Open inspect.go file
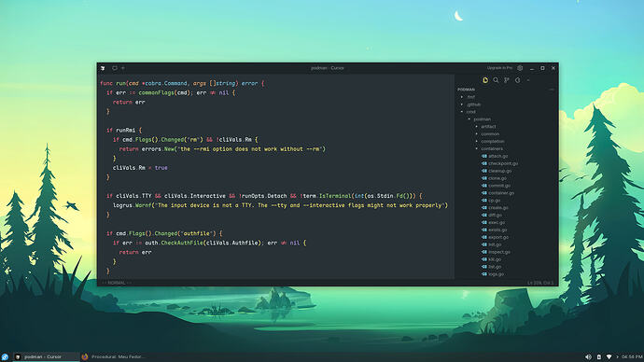Image resolution: width=644 pixels, height=362 pixels. [x=499, y=252]
